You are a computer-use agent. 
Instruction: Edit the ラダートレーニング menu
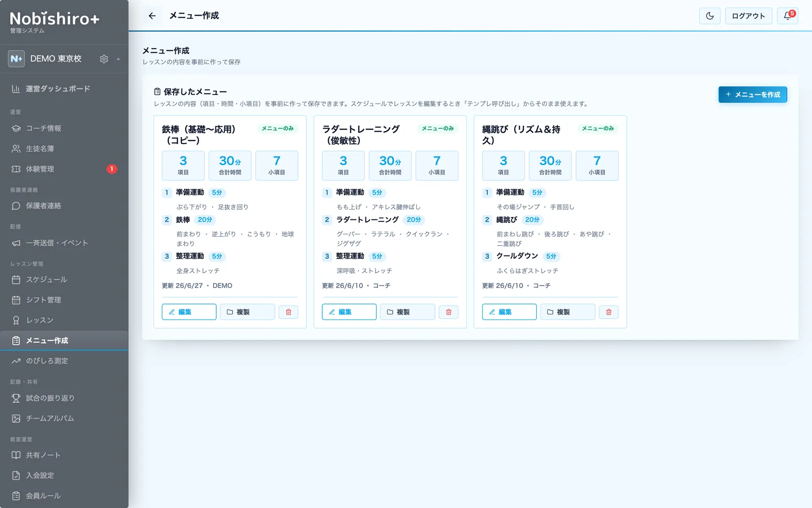click(x=349, y=312)
